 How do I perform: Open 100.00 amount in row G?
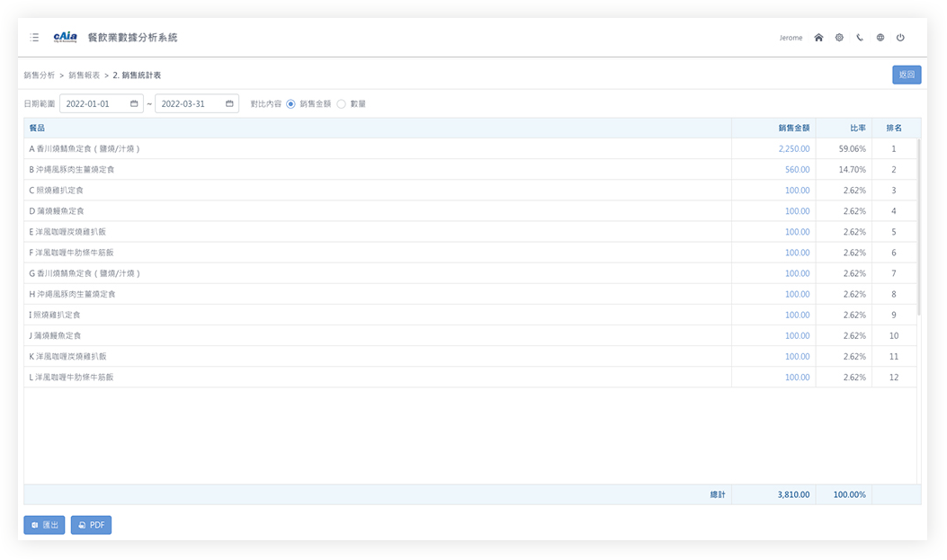click(x=797, y=273)
